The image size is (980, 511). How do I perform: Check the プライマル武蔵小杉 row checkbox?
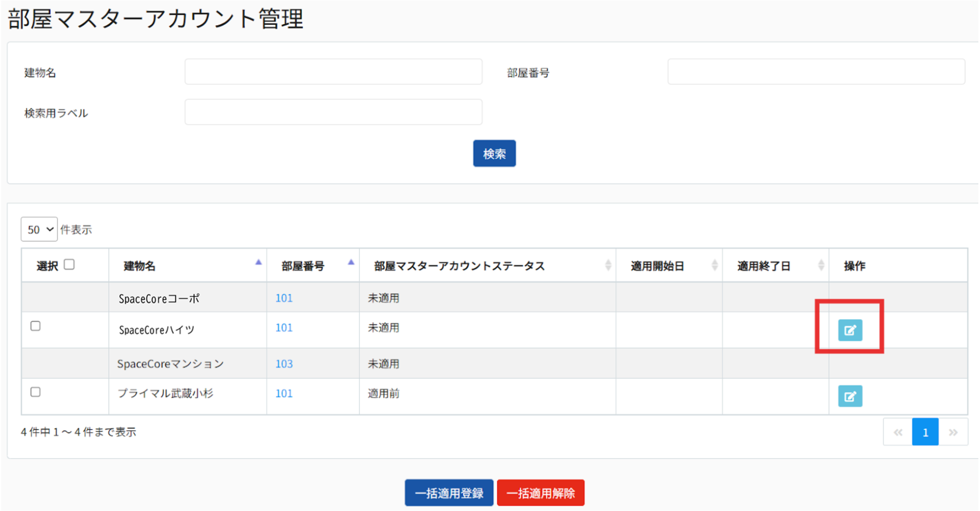tap(36, 392)
